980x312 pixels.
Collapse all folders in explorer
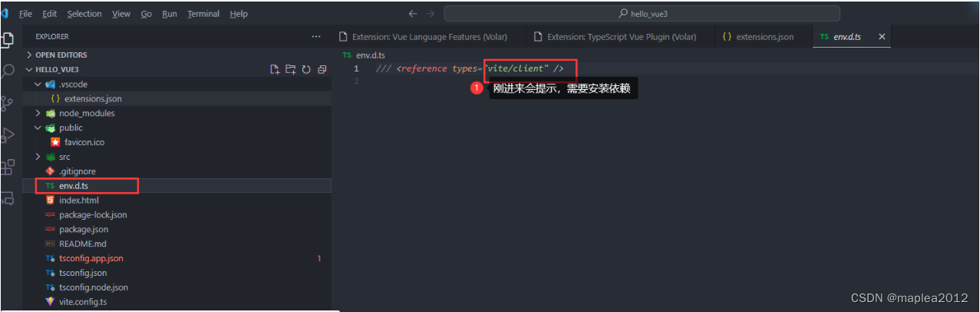[x=322, y=69]
